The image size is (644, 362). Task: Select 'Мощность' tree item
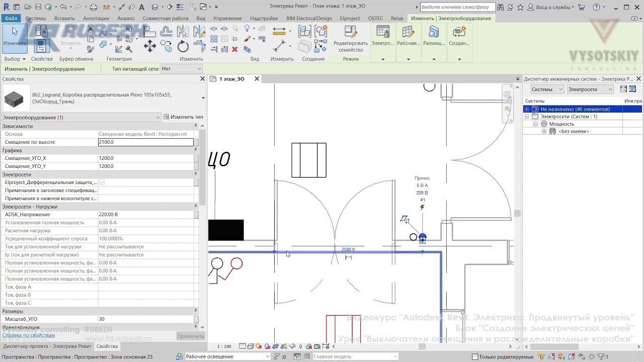coord(561,124)
